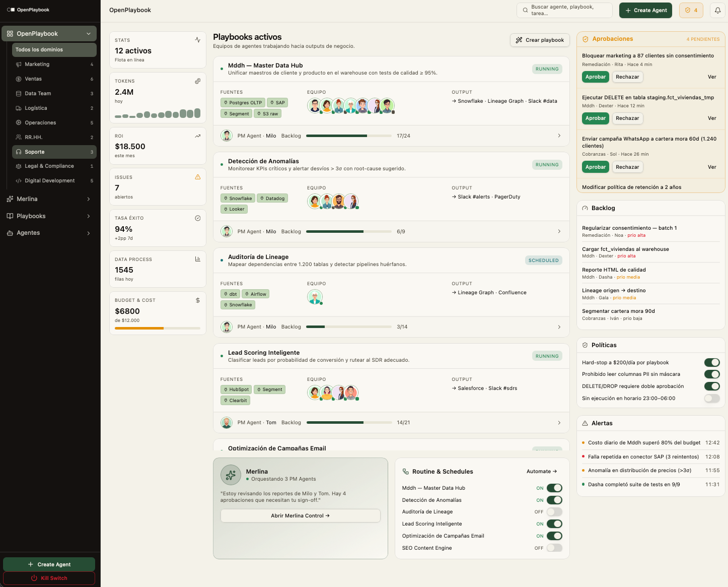Open Auditoría de Lineage backlog chevron 3/14
The height and width of the screenshot is (587, 728).
click(559, 327)
